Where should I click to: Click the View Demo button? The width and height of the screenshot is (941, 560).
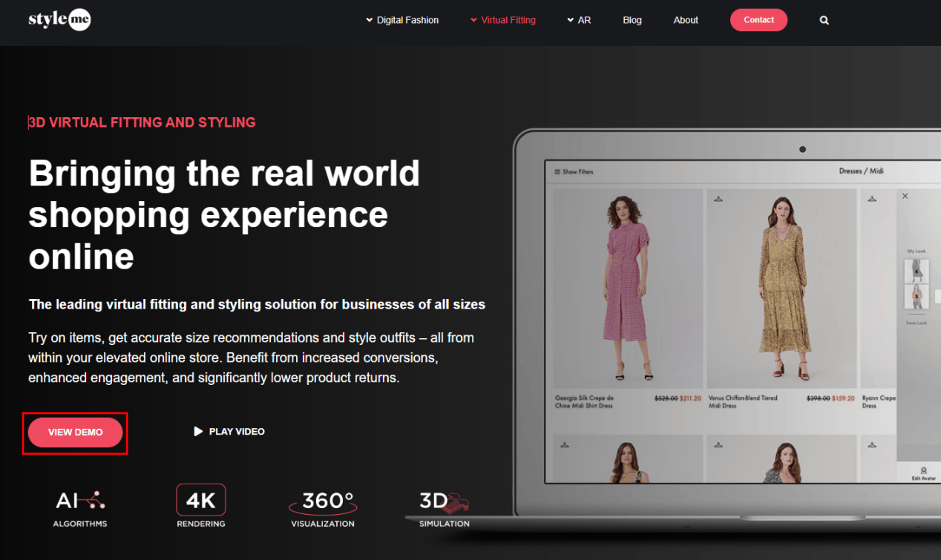click(75, 432)
